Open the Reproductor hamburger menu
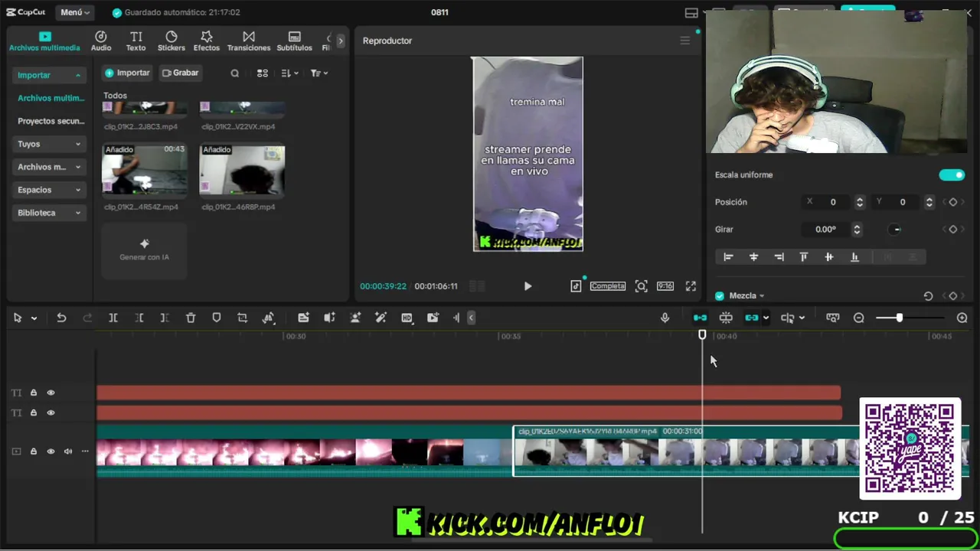Viewport: 980px width, 551px height. 684,41
